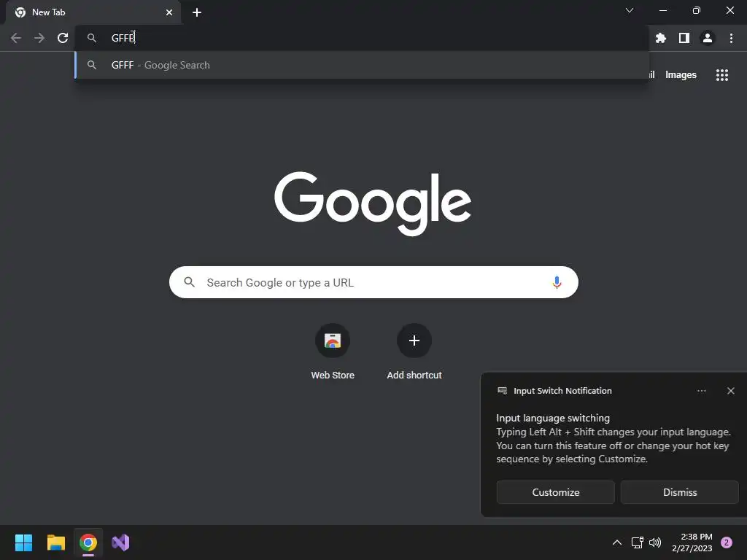Click the magnifier icon in the Google search box
Image resolution: width=747 pixels, height=560 pixels.
pyautogui.click(x=189, y=282)
